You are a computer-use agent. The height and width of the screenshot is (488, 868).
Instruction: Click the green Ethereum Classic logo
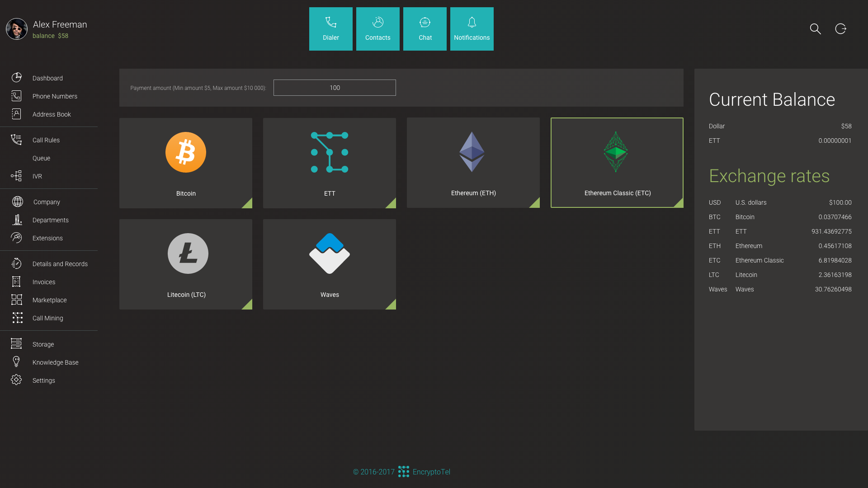[616, 152]
